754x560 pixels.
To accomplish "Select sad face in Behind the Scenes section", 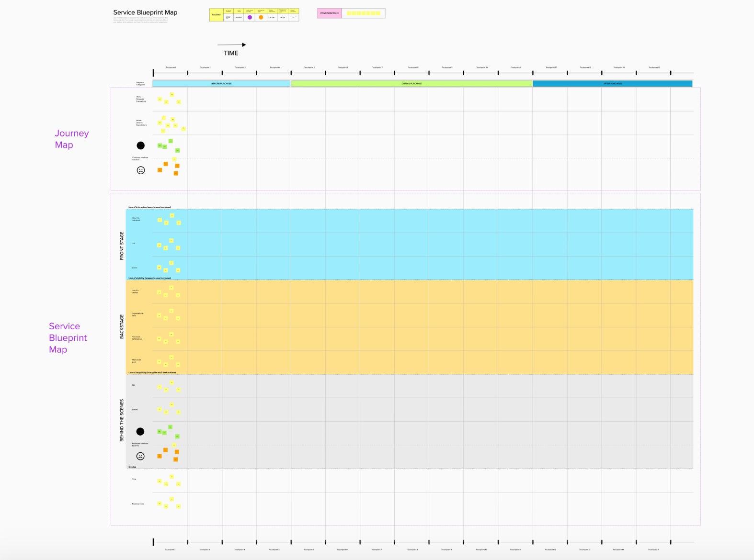I will 140,456.
